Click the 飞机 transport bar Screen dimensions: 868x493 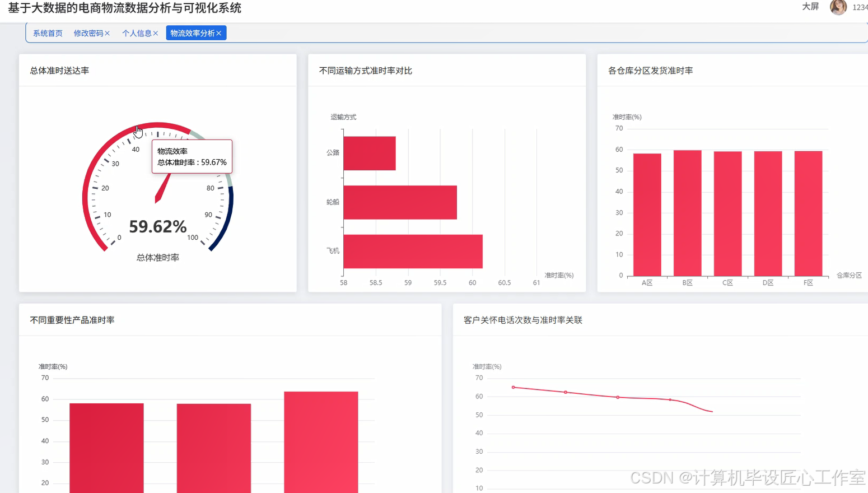(x=413, y=252)
